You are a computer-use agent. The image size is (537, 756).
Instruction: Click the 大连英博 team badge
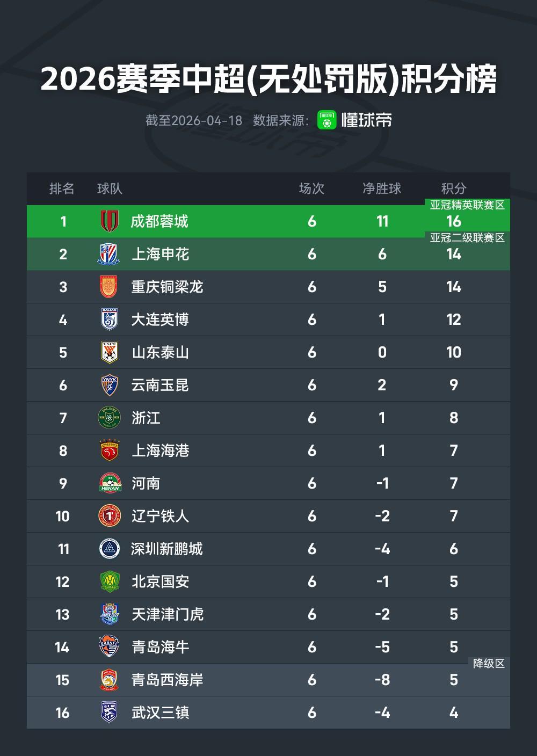[x=109, y=319]
